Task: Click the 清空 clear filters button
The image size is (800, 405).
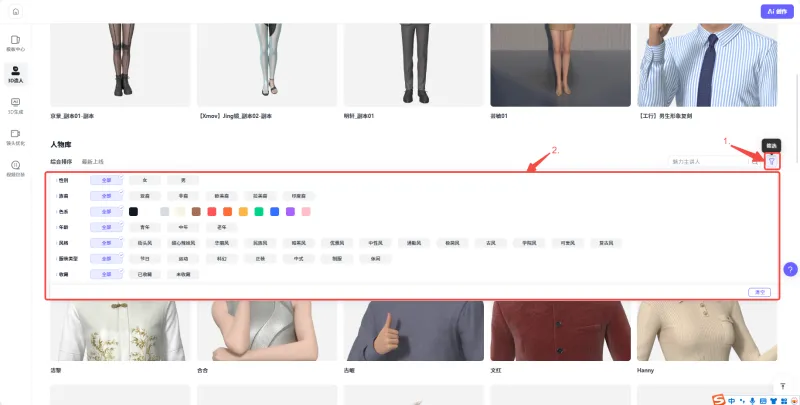Action: click(x=760, y=292)
